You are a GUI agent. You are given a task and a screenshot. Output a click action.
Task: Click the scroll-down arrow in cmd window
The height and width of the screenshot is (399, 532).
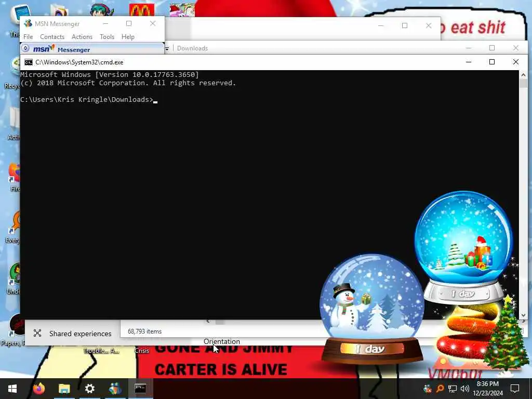523,315
